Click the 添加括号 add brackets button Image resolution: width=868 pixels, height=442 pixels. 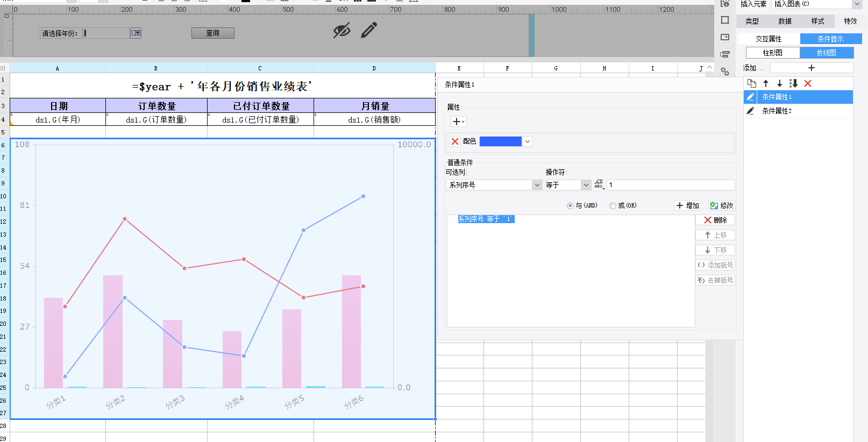[715, 265]
